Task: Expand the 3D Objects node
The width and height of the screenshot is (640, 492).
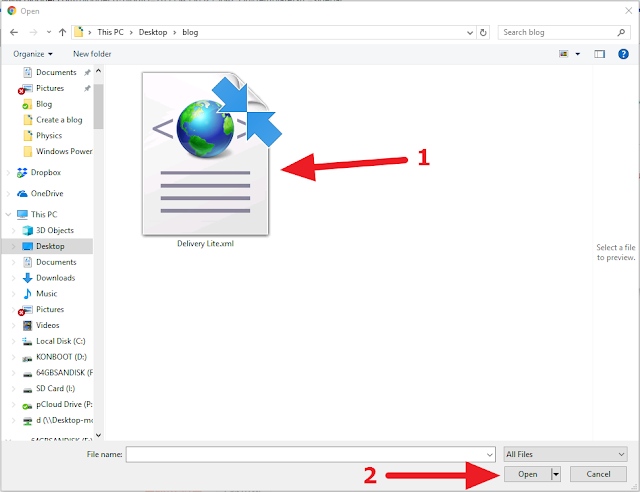Action: point(14,231)
